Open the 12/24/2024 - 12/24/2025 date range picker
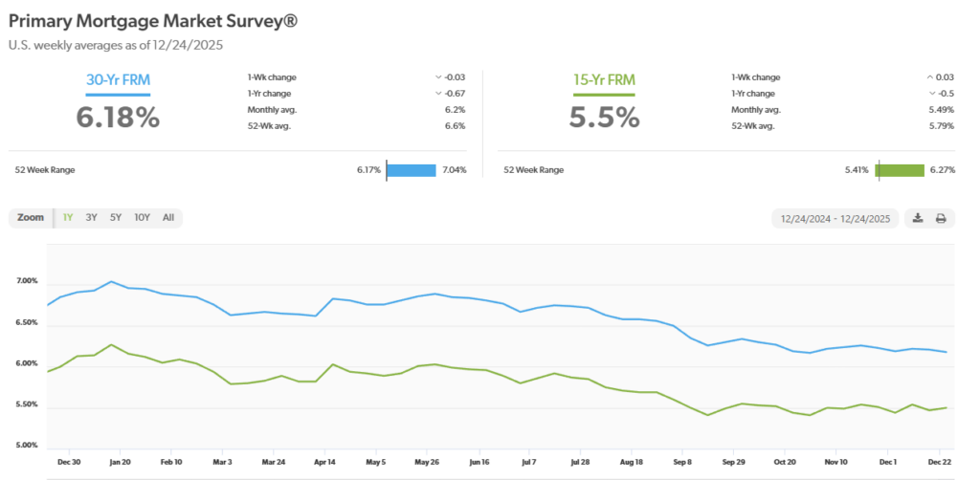The width and height of the screenshot is (980, 480). [836, 218]
